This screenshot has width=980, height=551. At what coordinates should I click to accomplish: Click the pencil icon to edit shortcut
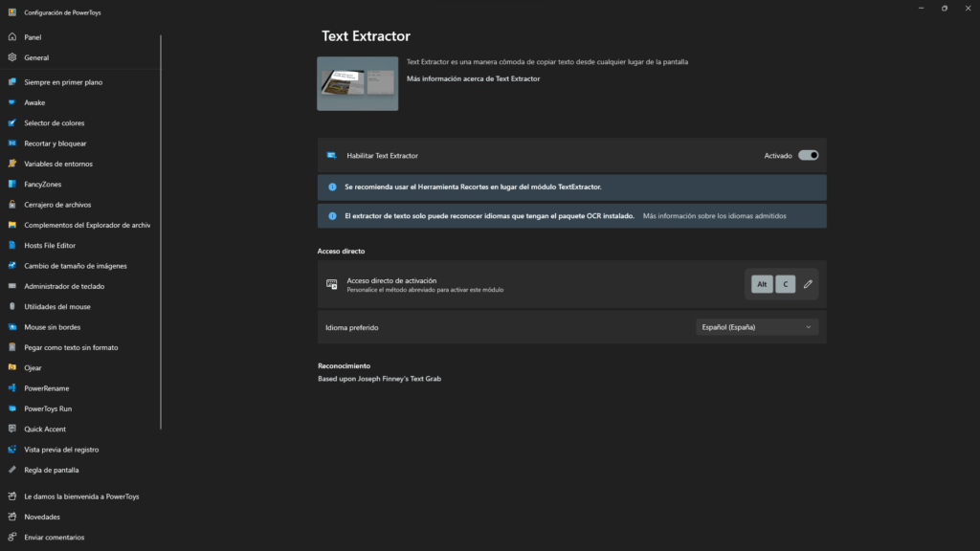pos(808,284)
